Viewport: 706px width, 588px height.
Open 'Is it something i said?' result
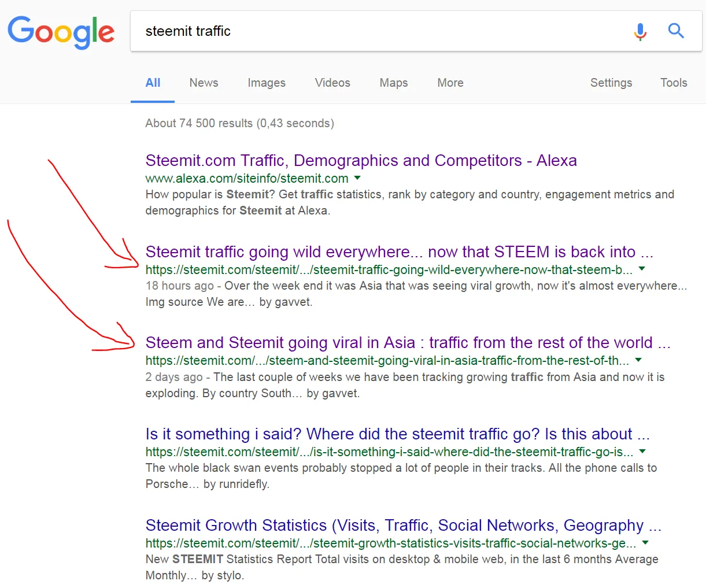click(x=397, y=434)
